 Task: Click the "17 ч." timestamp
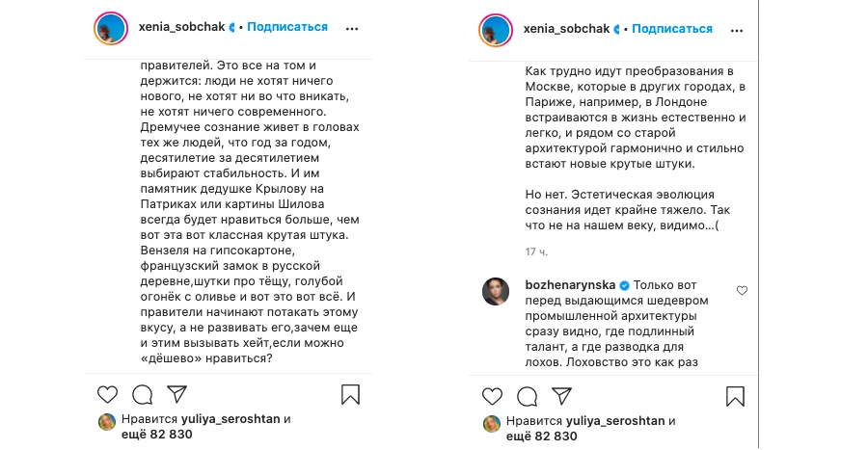click(x=536, y=251)
